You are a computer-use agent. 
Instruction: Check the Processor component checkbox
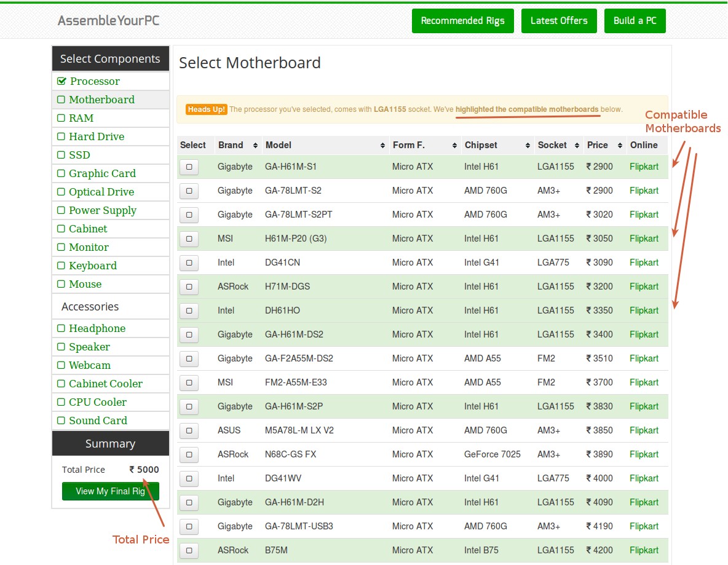[x=61, y=81]
